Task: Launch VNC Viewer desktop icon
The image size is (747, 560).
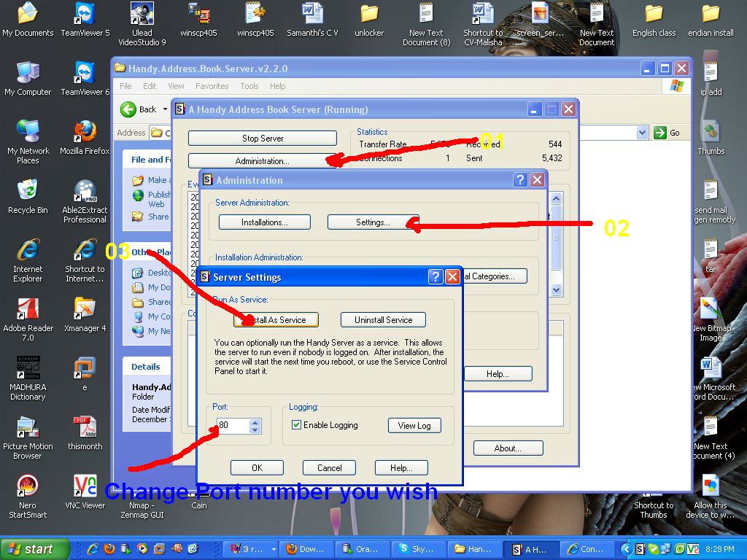Action: click(85, 492)
